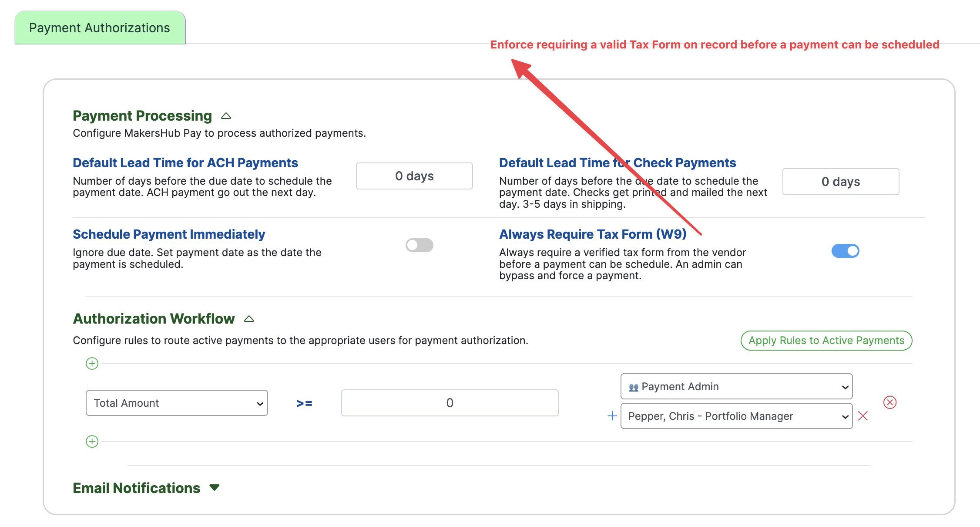Click the ACH lead time days field

(x=414, y=176)
